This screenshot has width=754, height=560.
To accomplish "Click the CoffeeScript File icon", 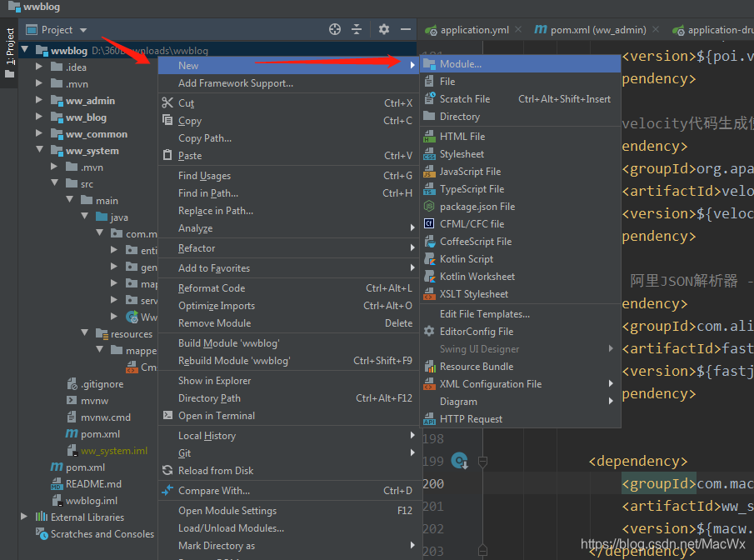I will point(429,242).
